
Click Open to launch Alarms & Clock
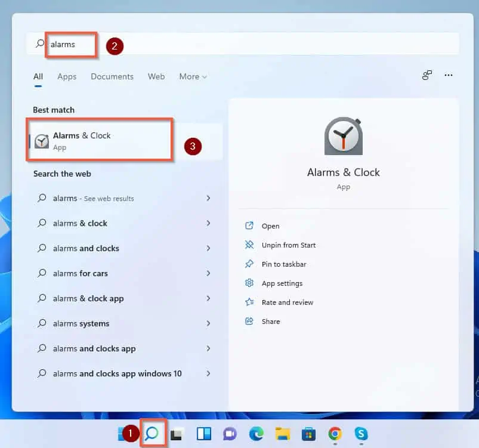[x=270, y=226]
